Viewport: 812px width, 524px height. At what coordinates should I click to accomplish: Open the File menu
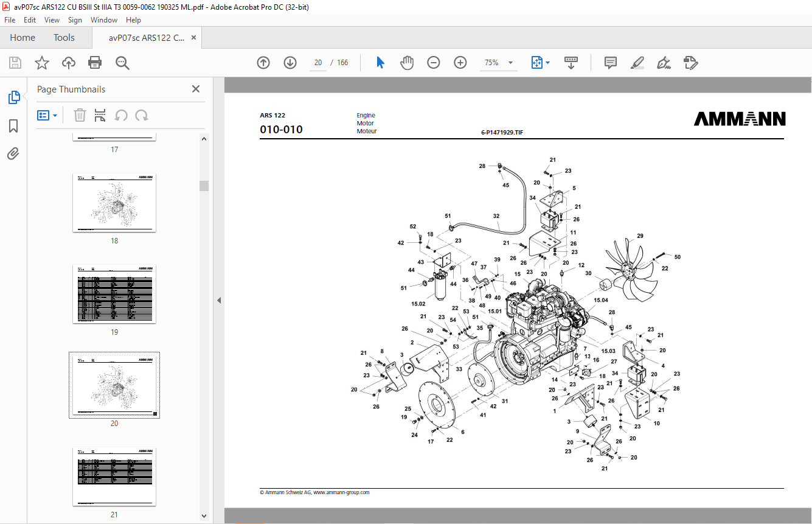(x=10, y=20)
